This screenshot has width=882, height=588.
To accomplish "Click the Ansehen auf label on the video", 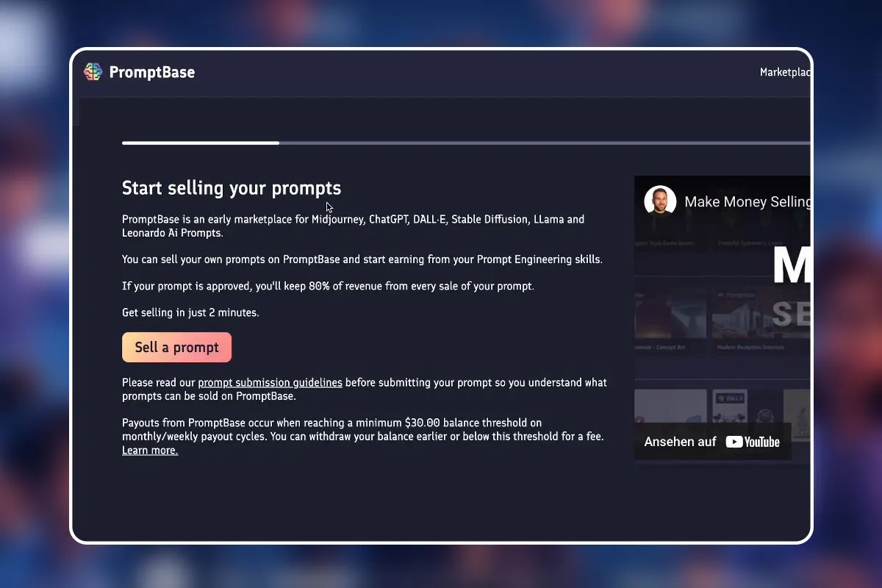I will tap(681, 442).
